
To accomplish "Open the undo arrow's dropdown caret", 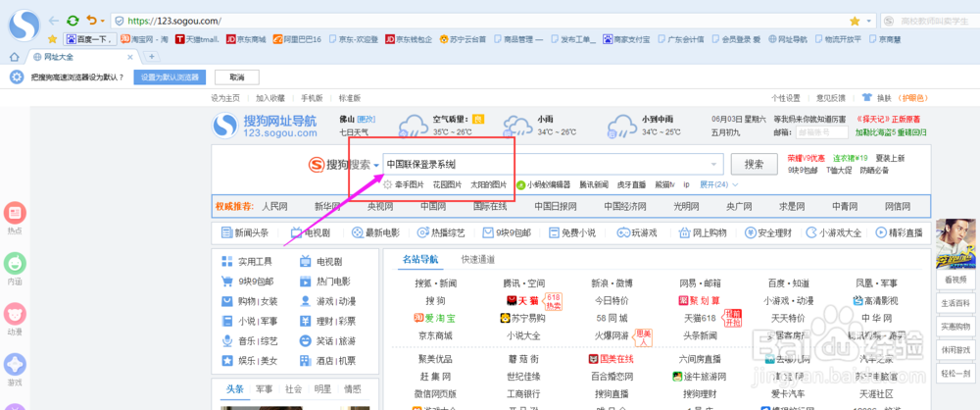I will [x=102, y=21].
